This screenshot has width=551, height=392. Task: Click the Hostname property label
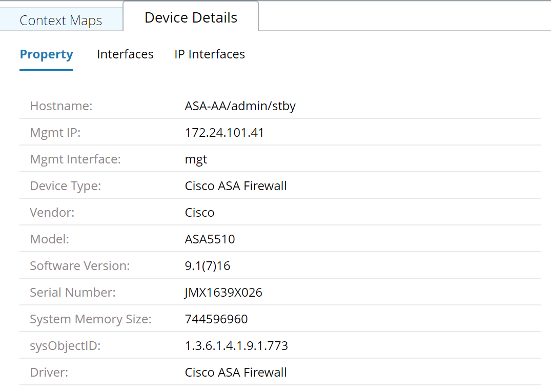tap(61, 106)
